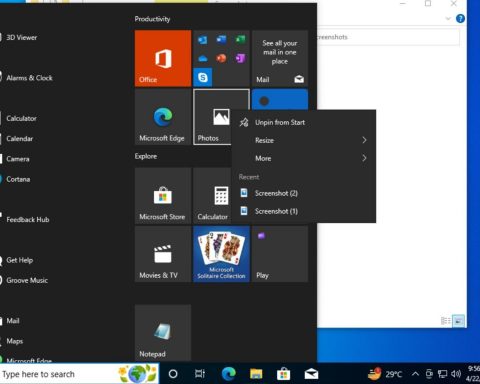
Task: Open Alarms & Clock from app list
Action: tap(29, 78)
